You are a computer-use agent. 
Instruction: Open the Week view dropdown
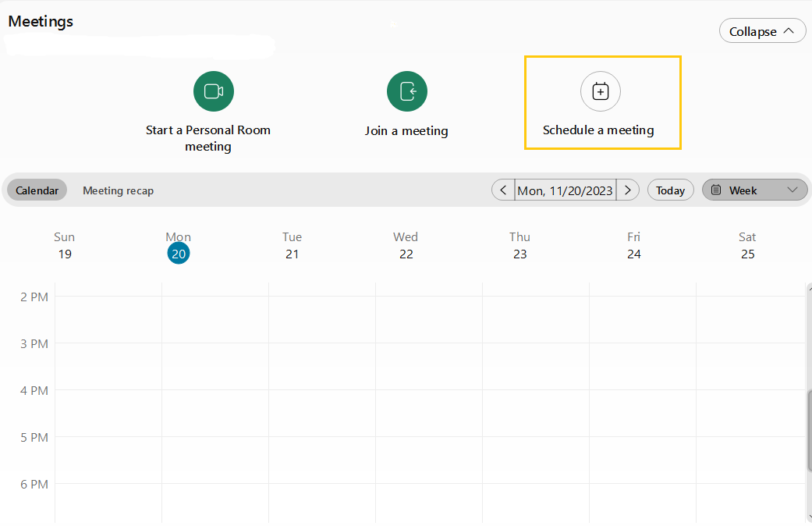(792, 190)
